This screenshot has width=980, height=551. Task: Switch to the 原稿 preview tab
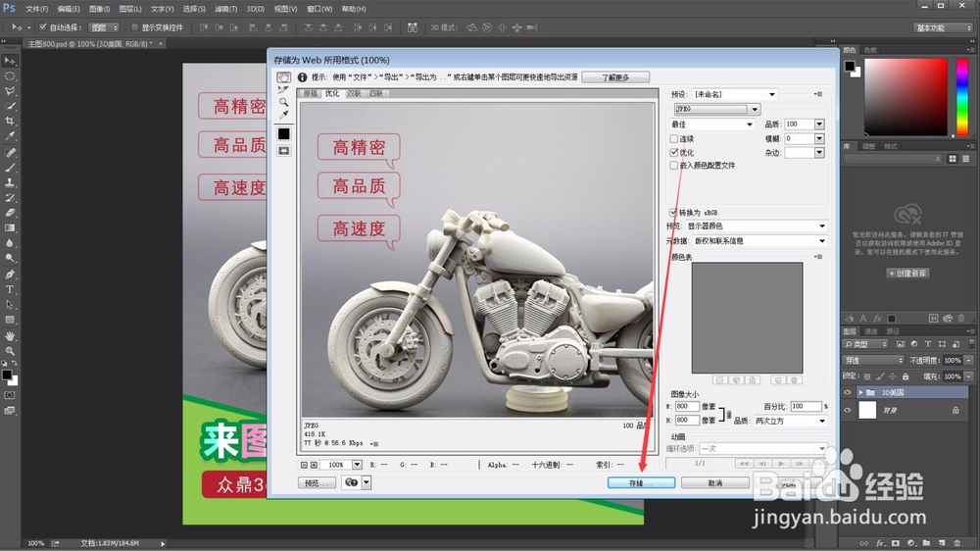[x=310, y=94]
